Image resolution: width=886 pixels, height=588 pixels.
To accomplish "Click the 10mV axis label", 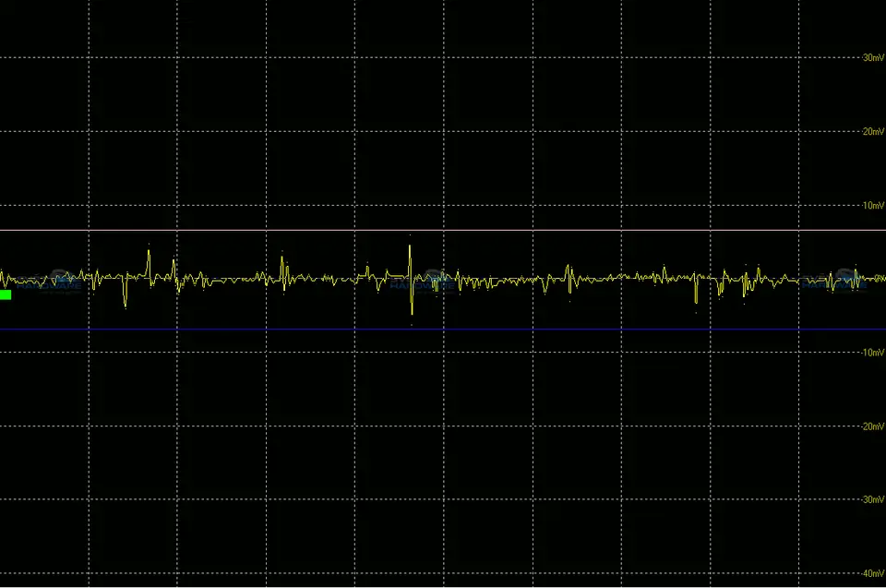I will (x=872, y=205).
